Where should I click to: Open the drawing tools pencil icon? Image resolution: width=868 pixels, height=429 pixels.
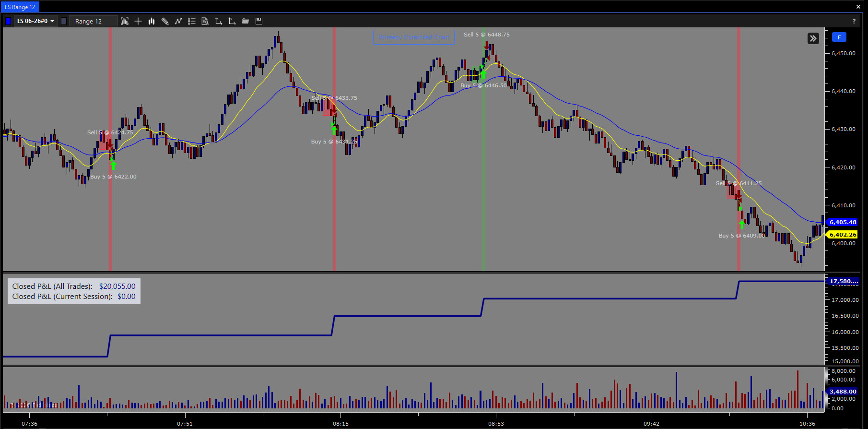click(x=165, y=21)
